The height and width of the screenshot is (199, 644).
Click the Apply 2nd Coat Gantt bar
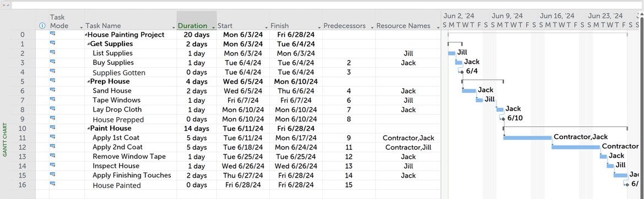coord(575,147)
